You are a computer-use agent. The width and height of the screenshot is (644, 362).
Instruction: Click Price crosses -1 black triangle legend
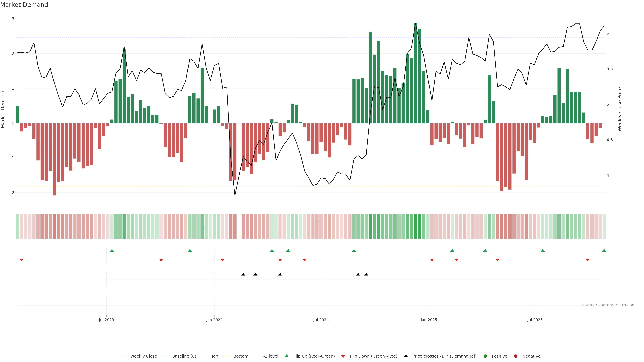click(x=406, y=356)
